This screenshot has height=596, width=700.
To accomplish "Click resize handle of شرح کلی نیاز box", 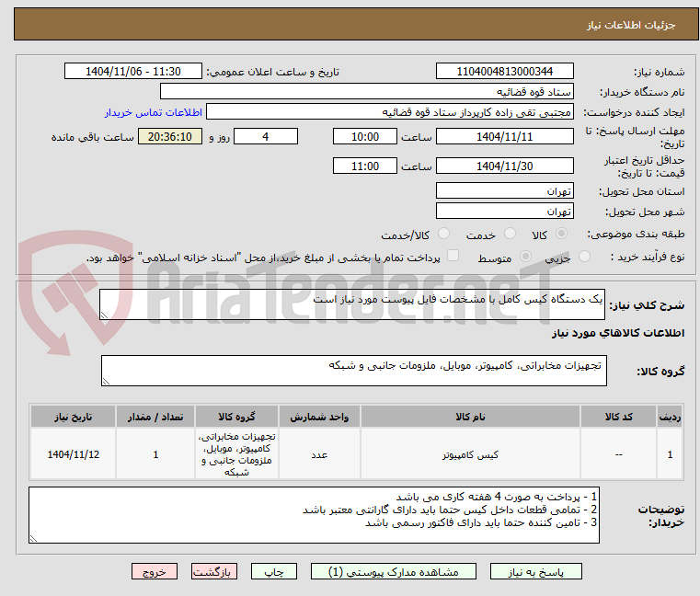I will coord(104,315).
